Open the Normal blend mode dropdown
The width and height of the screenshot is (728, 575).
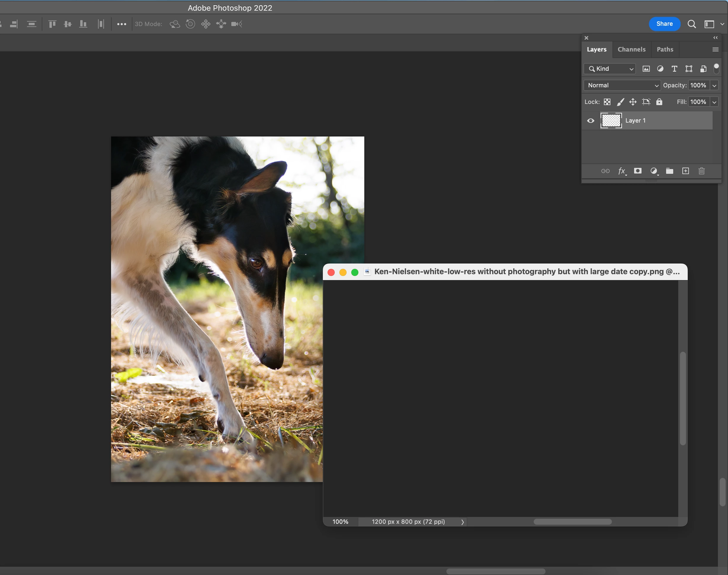click(622, 85)
